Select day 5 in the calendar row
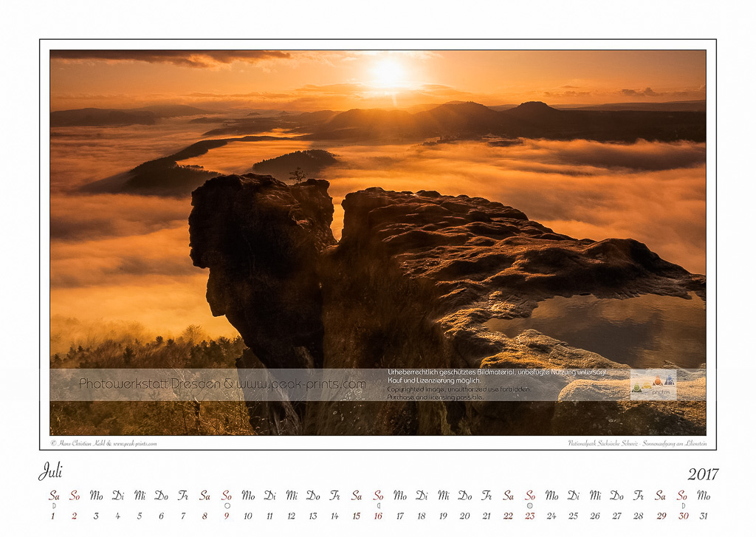Viewport: 756px width, 537px height. (140, 516)
